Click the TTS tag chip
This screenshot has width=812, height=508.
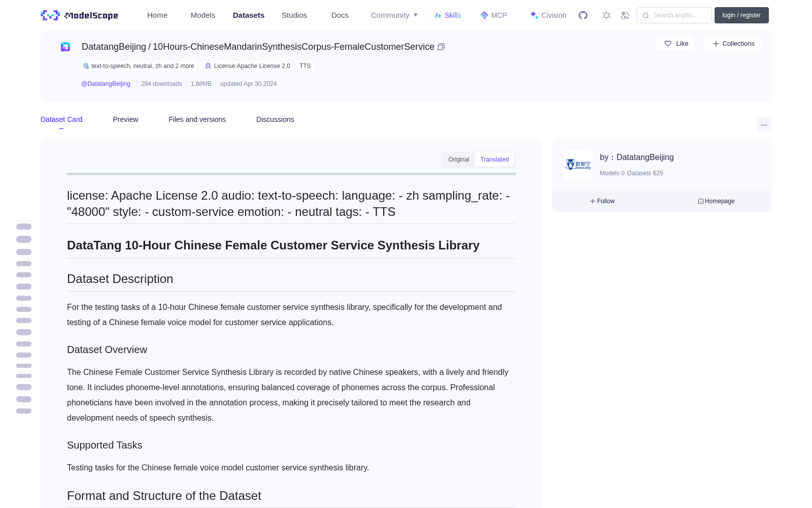click(x=305, y=66)
